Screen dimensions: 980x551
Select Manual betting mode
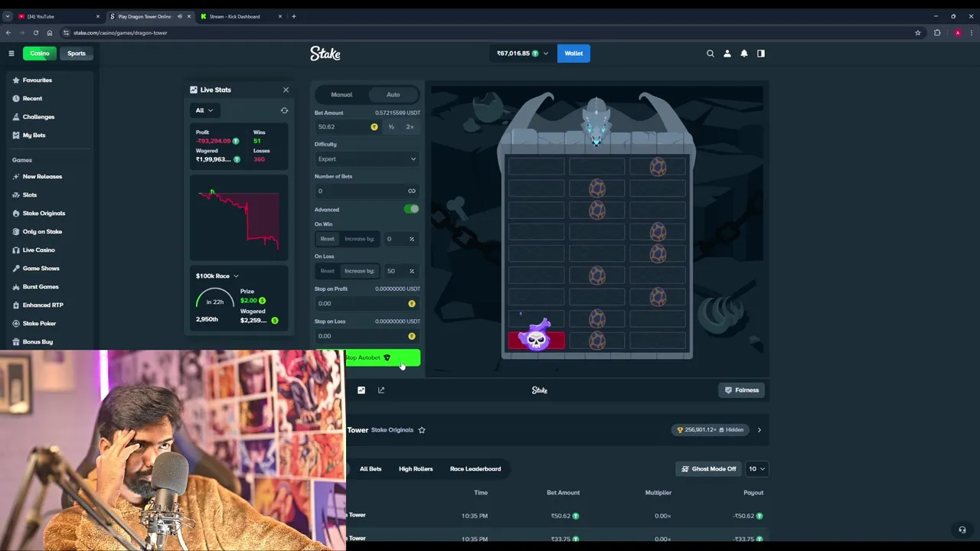click(341, 95)
